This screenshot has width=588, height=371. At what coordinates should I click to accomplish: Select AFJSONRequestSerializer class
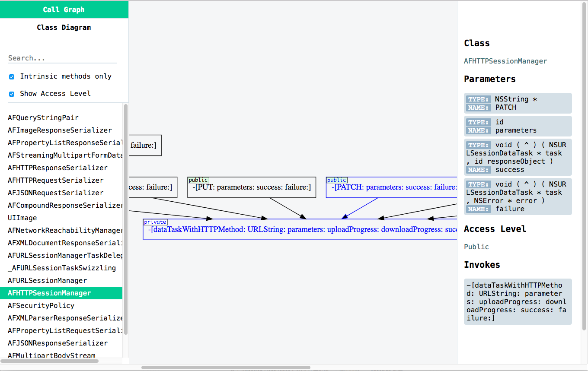point(61,193)
